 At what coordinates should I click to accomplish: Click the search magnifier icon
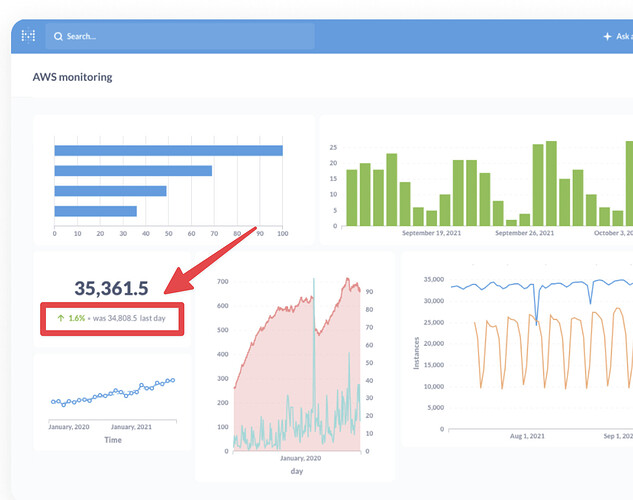(x=58, y=36)
